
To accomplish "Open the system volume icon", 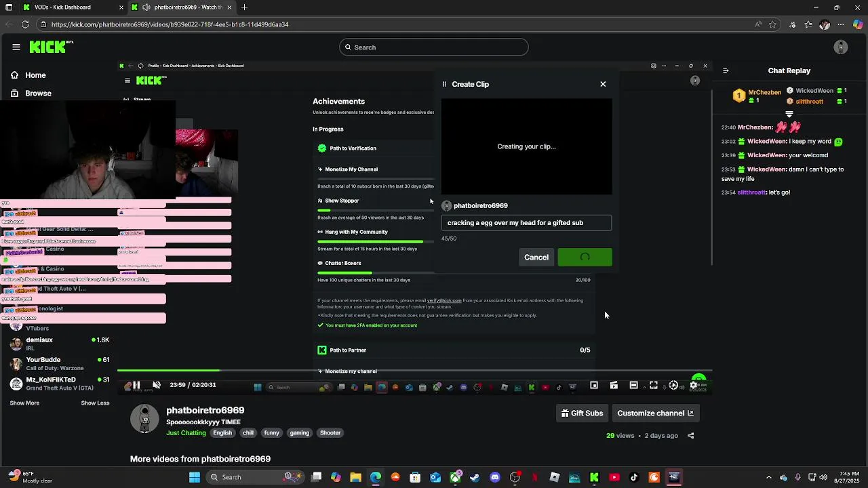I will [x=823, y=477].
